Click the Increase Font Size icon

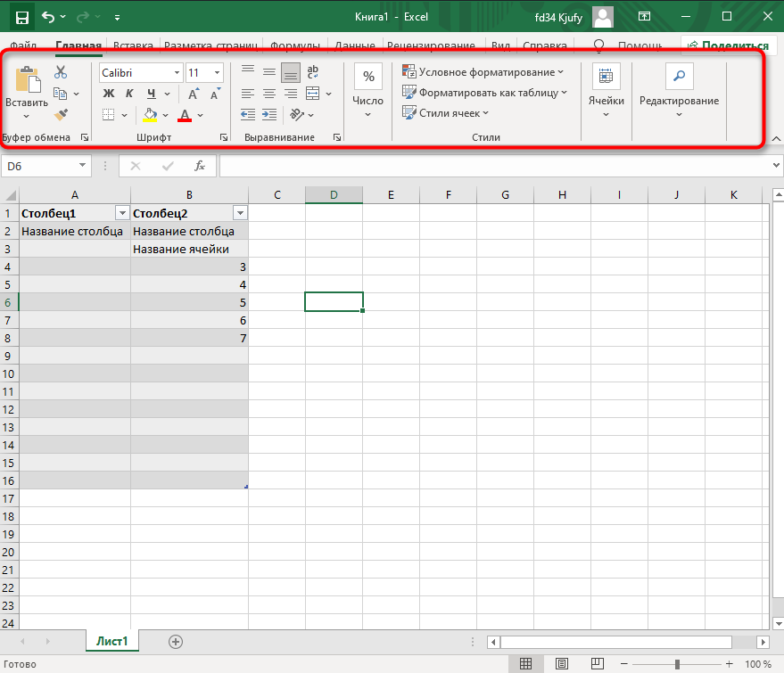[194, 94]
